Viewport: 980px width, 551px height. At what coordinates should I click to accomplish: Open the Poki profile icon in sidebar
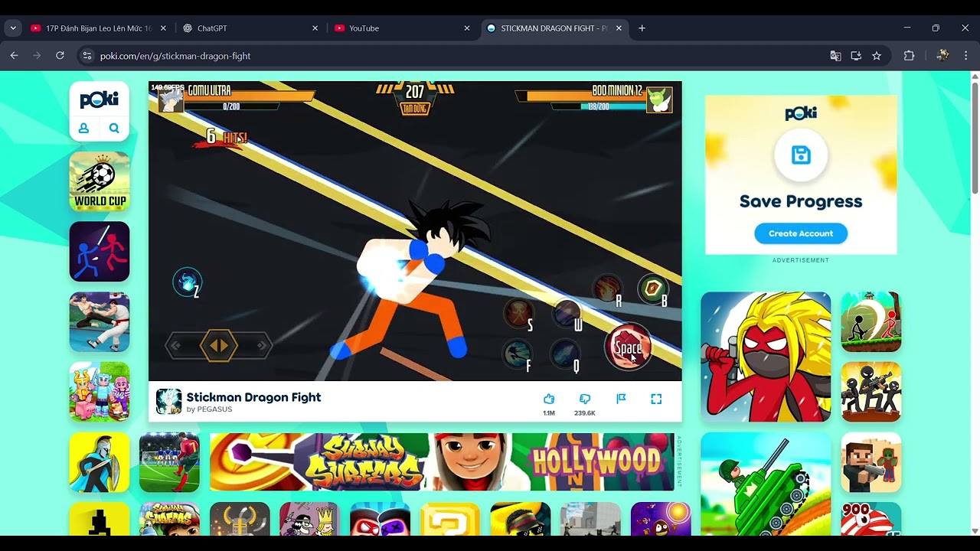pyautogui.click(x=84, y=129)
